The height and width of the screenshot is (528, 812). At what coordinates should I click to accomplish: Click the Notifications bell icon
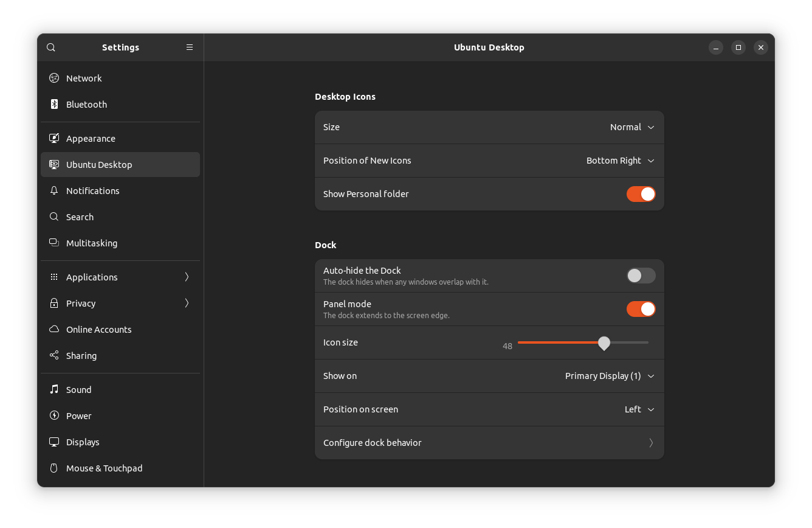pyautogui.click(x=53, y=190)
